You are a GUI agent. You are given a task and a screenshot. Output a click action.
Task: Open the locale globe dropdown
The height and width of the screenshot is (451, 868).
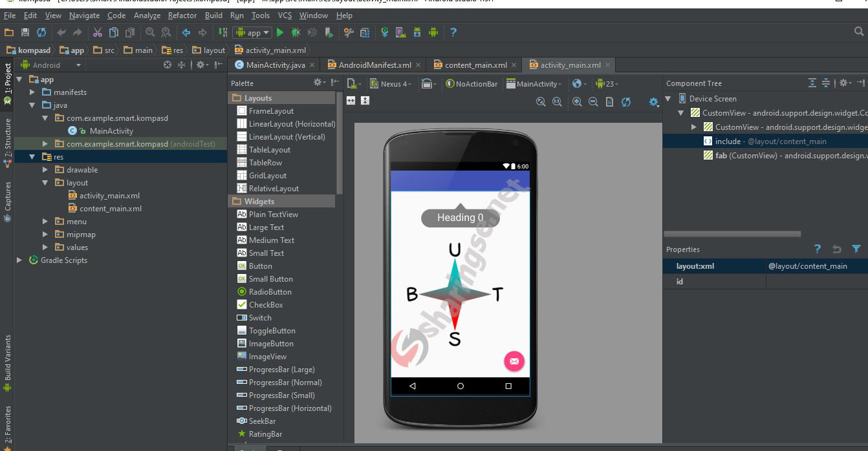click(x=580, y=83)
